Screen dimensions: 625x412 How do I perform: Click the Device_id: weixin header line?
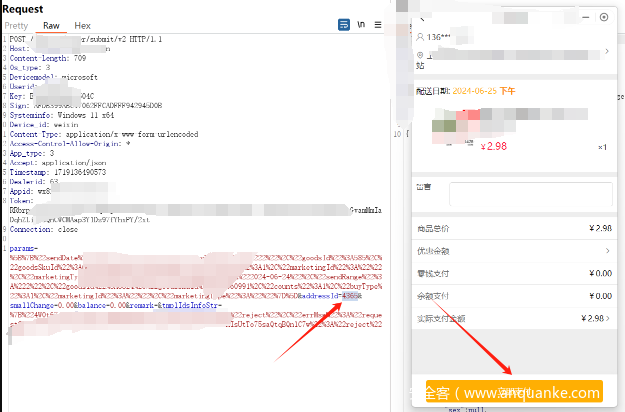[x=44, y=125]
